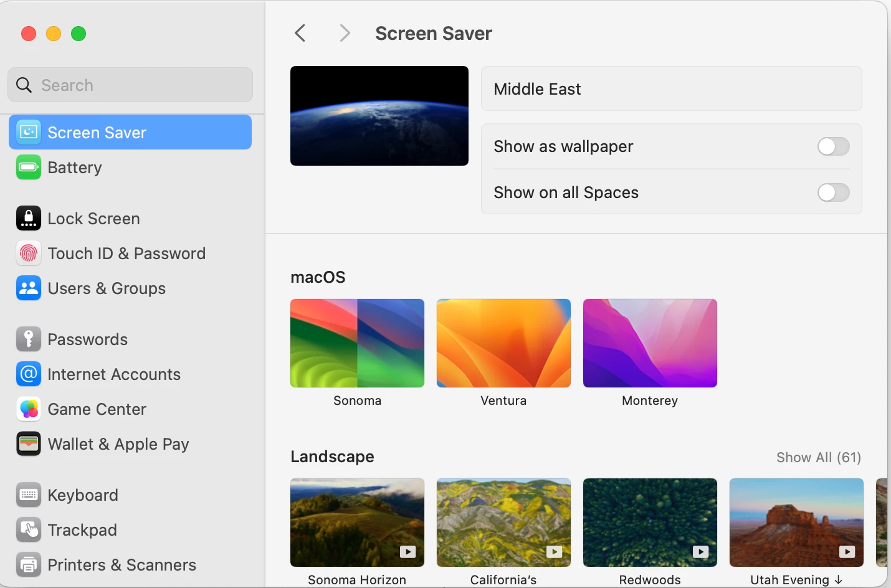Open Game Center settings
This screenshot has height=588, width=891.
[x=130, y=409]
